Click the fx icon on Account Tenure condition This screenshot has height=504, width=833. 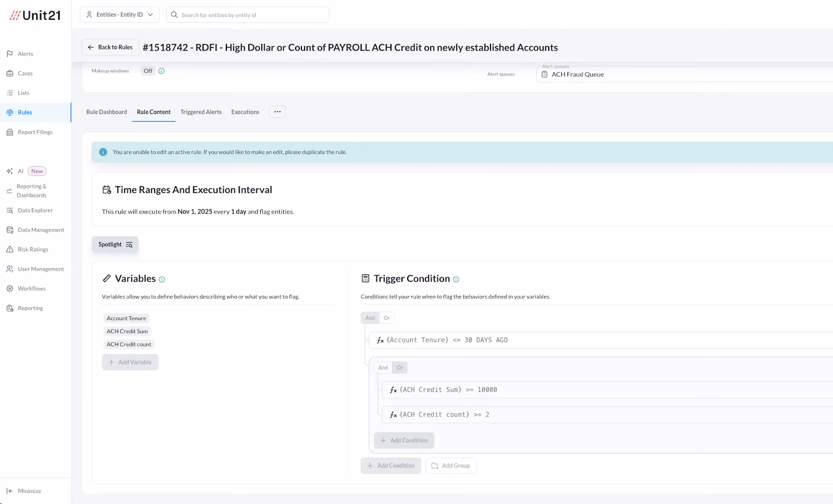[x=381, y=341]
